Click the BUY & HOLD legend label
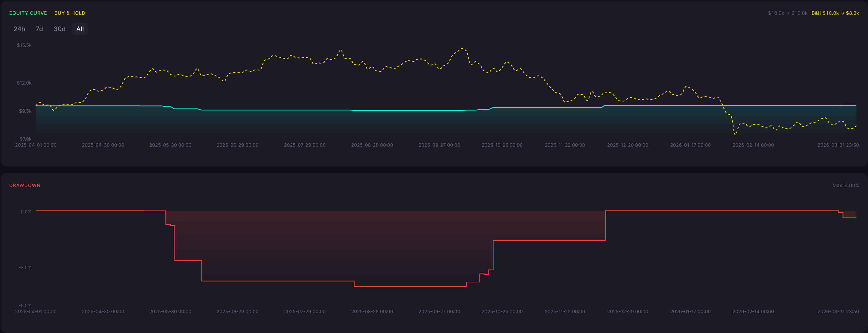 point(70,13)
